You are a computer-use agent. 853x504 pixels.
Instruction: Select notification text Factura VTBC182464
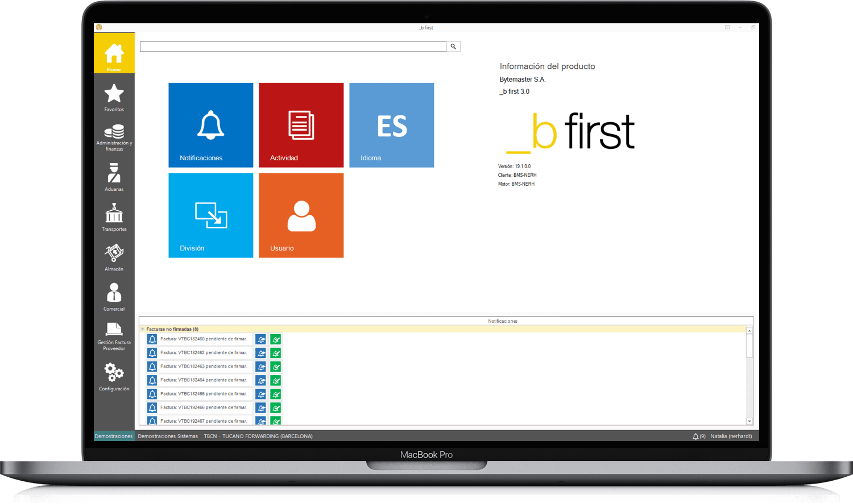click(x=204, y=380)
